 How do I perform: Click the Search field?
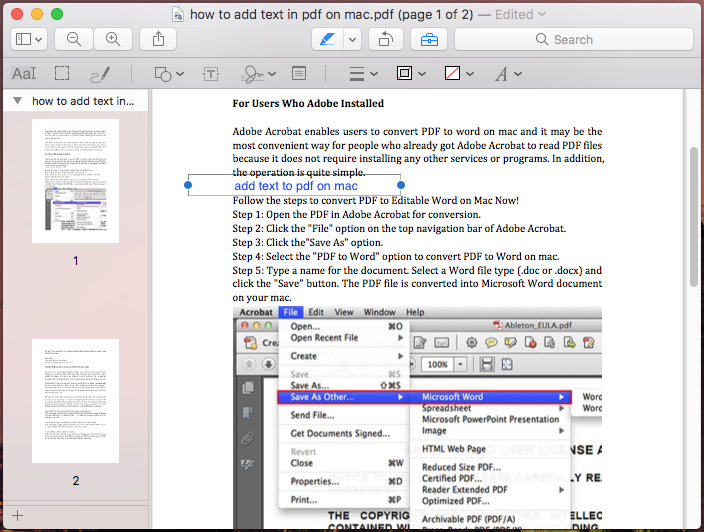tap(574, 40)
